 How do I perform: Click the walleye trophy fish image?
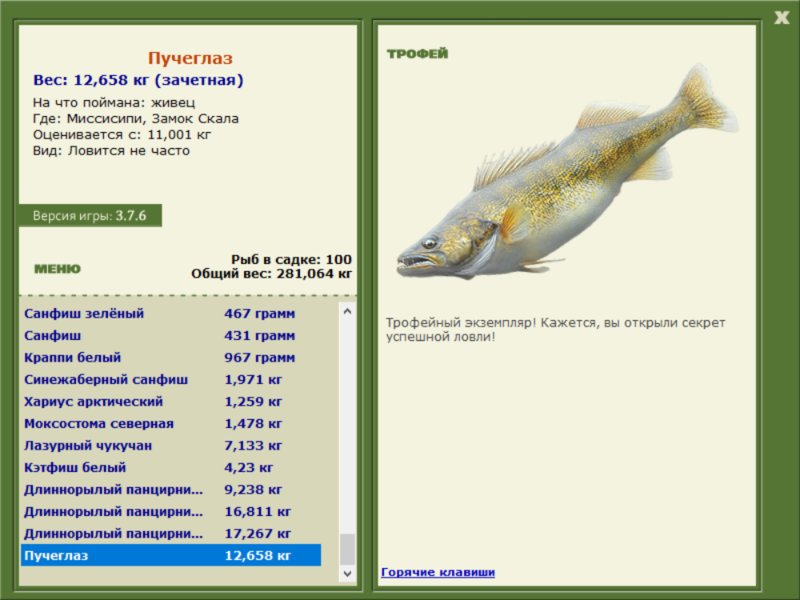(566, 173)
